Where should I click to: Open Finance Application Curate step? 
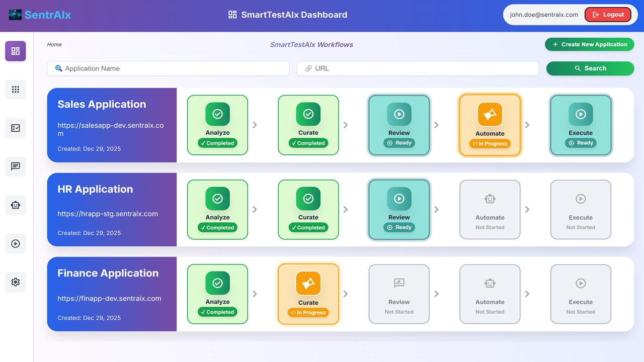(308, 294)
